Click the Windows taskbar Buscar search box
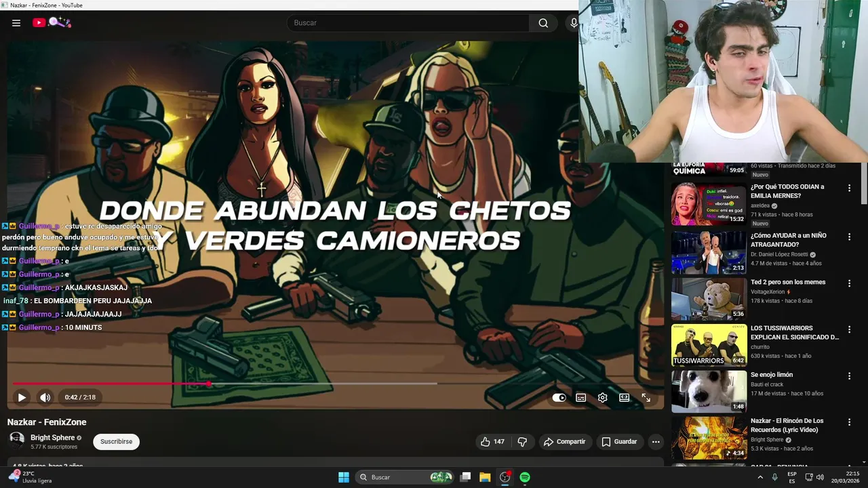Viewport: 868px width, 488px height. (x=405, y=477)
